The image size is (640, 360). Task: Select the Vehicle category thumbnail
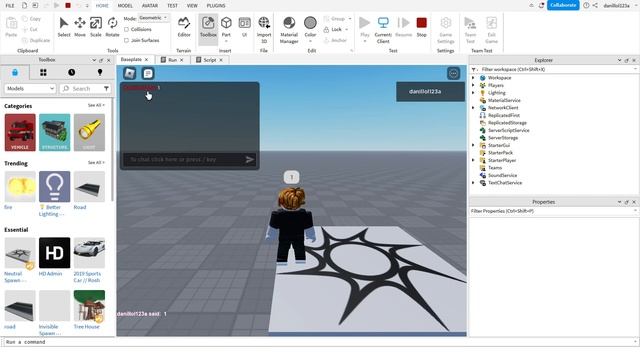click(20, 132)
